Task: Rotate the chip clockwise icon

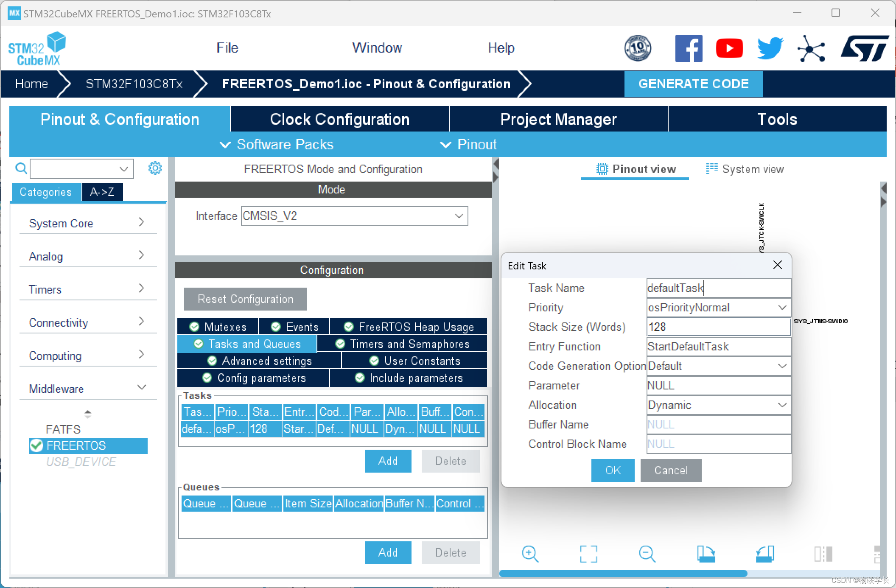Action: [706, 554]
